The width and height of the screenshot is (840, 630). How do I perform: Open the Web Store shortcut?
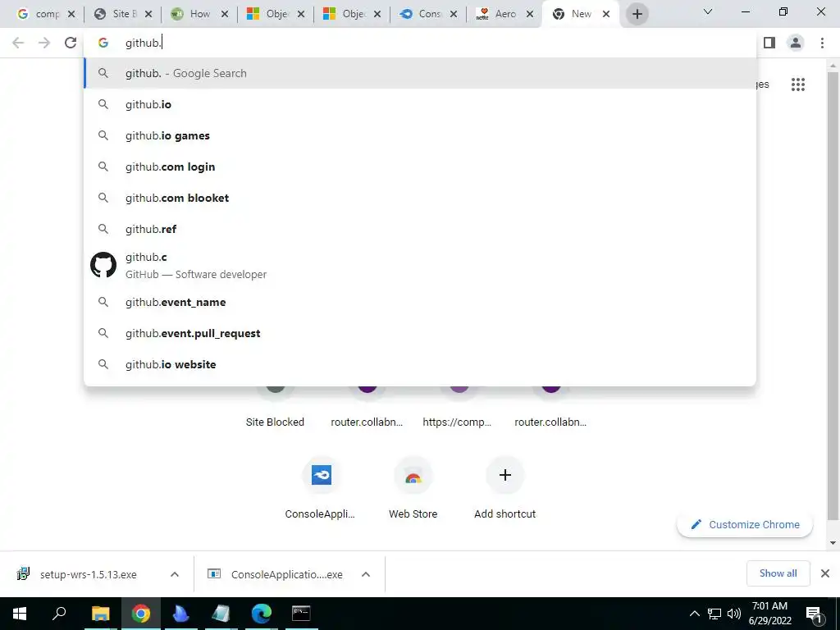pyautogui.click(x=413, y=475)
